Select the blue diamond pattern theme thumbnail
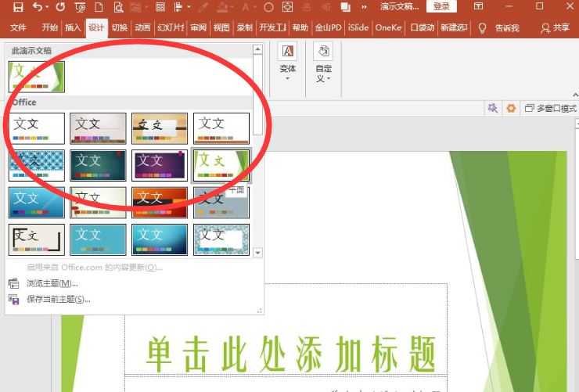 (x=37, y=165)
